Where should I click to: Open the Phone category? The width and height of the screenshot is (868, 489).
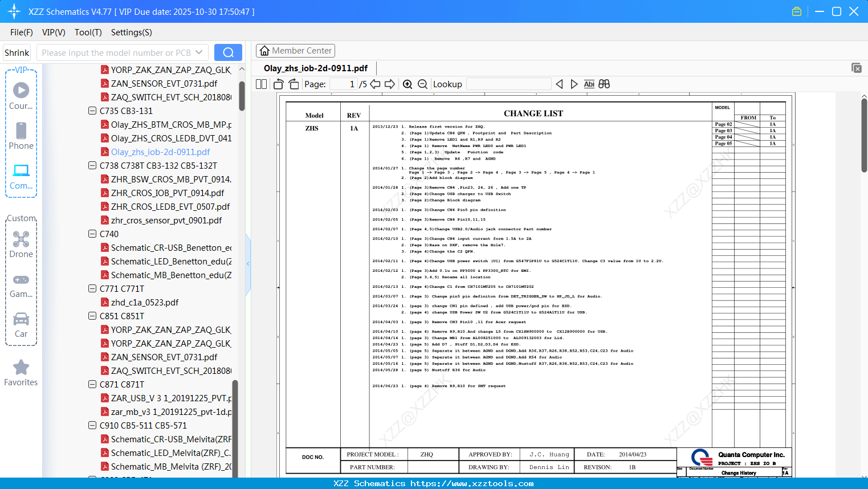point(21,136)
